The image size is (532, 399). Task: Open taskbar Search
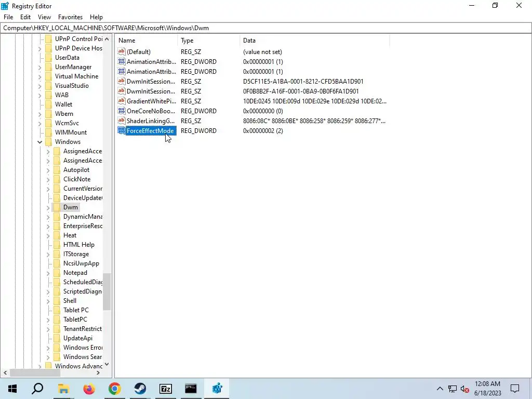[x=37, y=389]
